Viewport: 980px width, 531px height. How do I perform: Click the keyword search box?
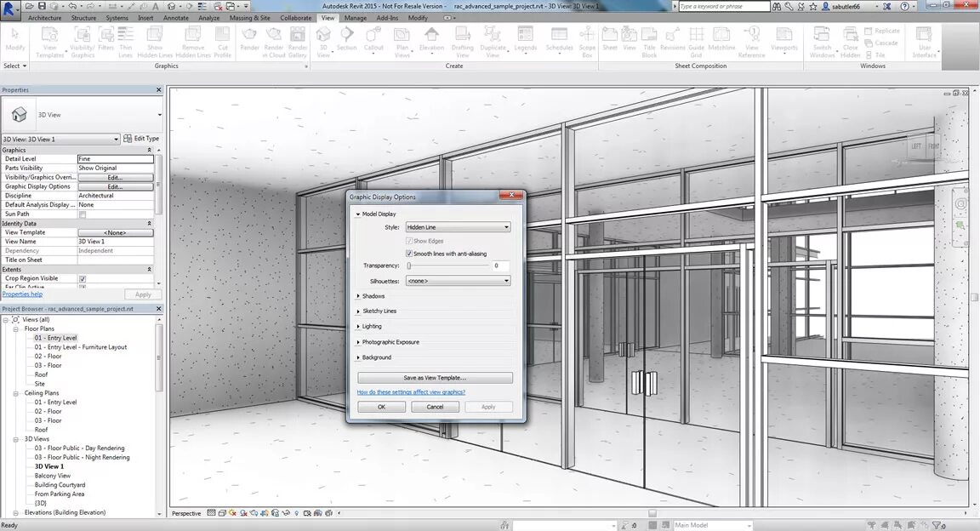coord(724,6)
